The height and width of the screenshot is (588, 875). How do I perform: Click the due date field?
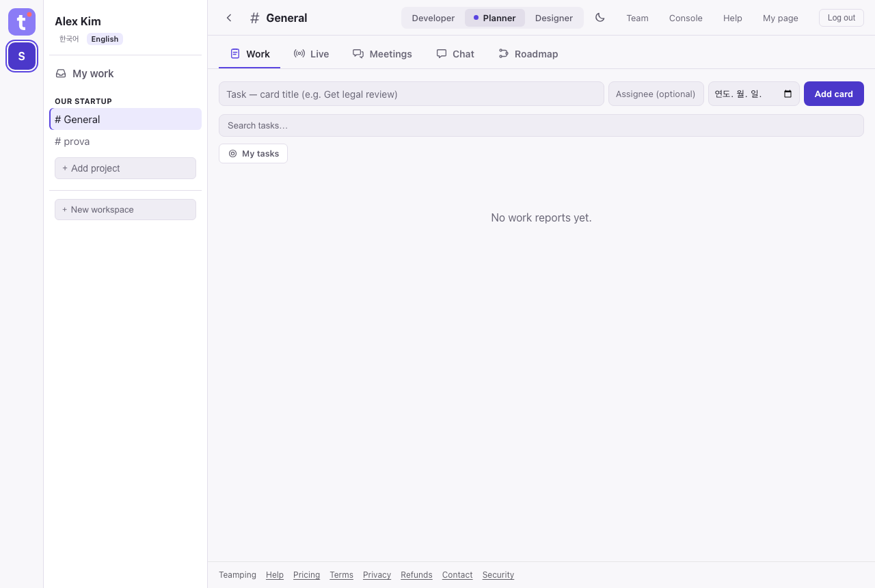(754, 94)
